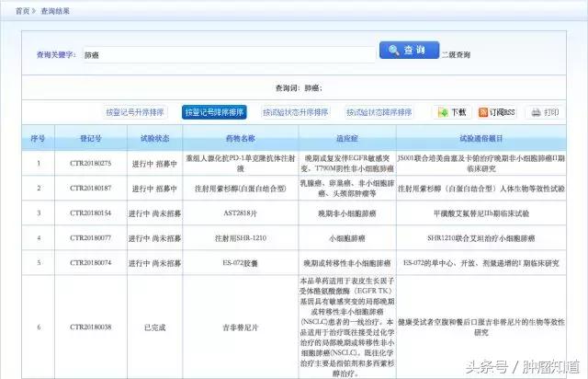Click the 下载 download icon

[x=443, y=112]
